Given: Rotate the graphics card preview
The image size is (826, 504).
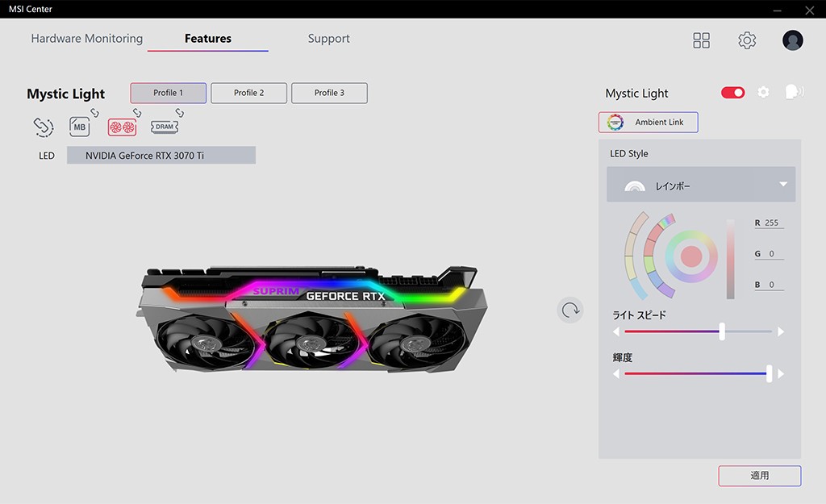Looking at the screenshot, I should click(570, 310).
